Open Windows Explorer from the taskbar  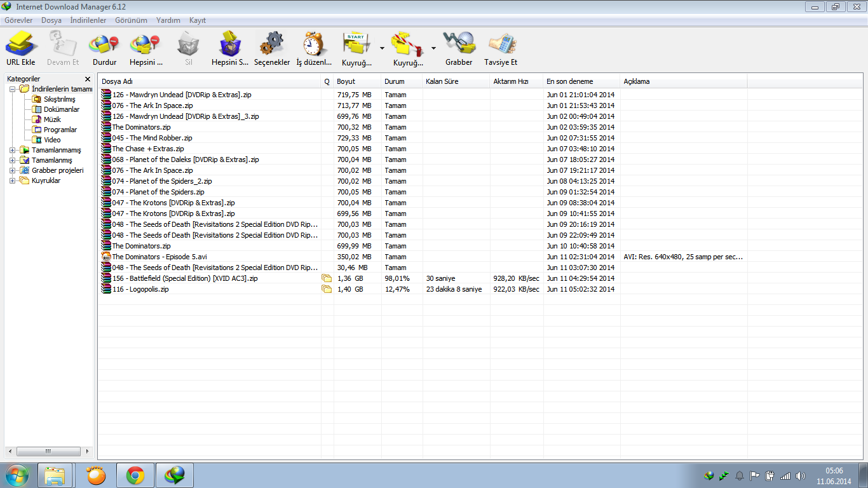(55, 475)
